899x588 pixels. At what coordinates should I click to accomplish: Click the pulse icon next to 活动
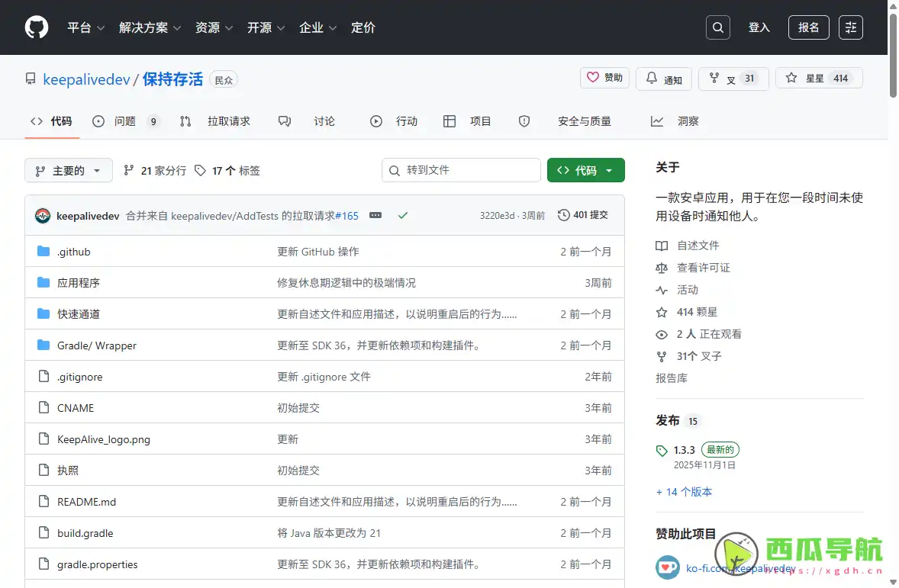pos(662,290)
